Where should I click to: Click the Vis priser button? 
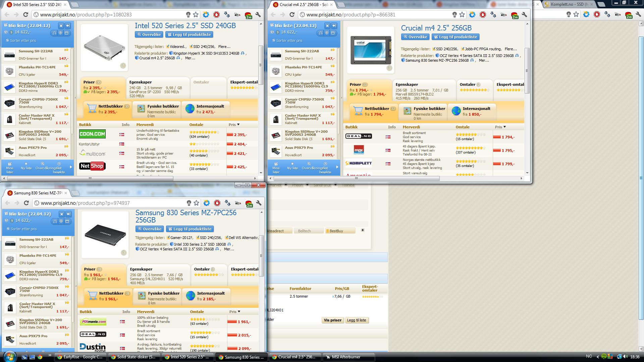click(332, 320)
